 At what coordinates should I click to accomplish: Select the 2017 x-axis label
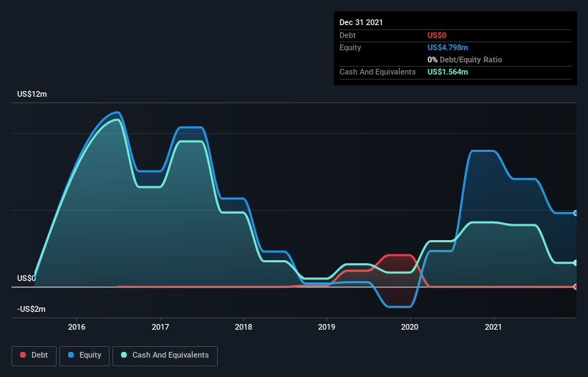[x=160, y=327]
